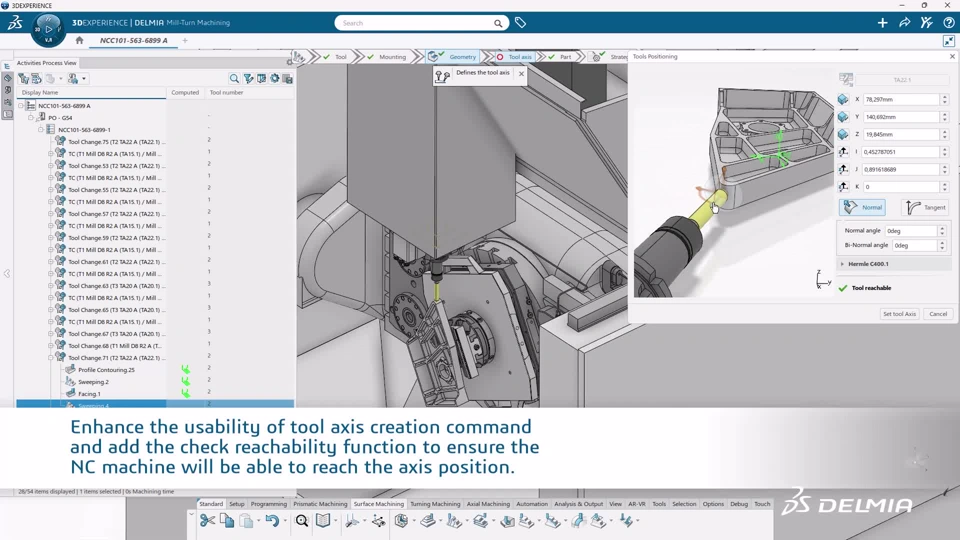
Task: Select the Normal orientation mode
Action: pyautogui.click(x=863, y=208)
